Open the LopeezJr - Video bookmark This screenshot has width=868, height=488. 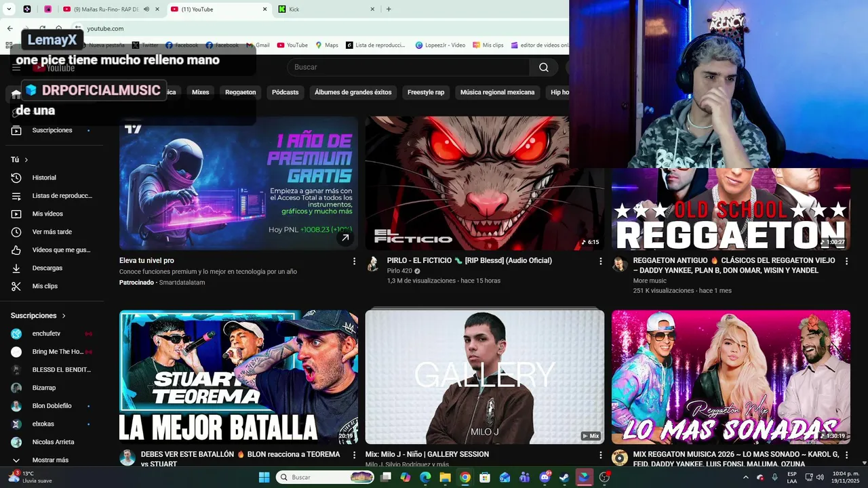pos(441,45)
